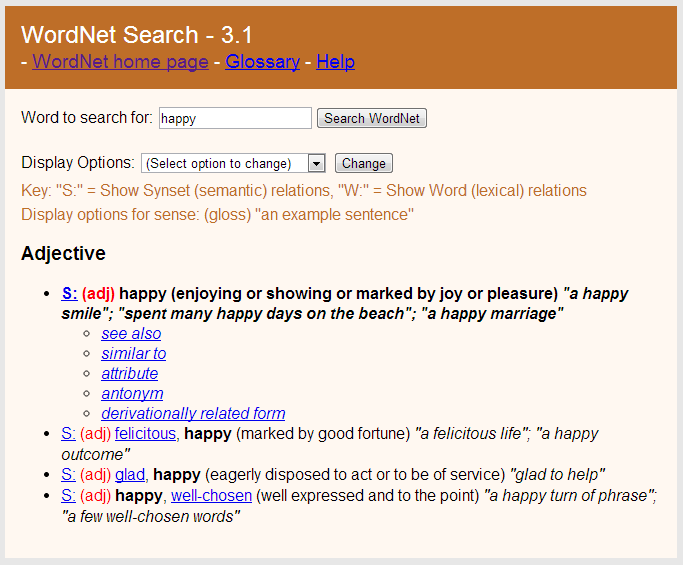Click the S: link for the glad sense
Image resolution: width=683 pixels, height=565 pixels.
pos(68,475)
